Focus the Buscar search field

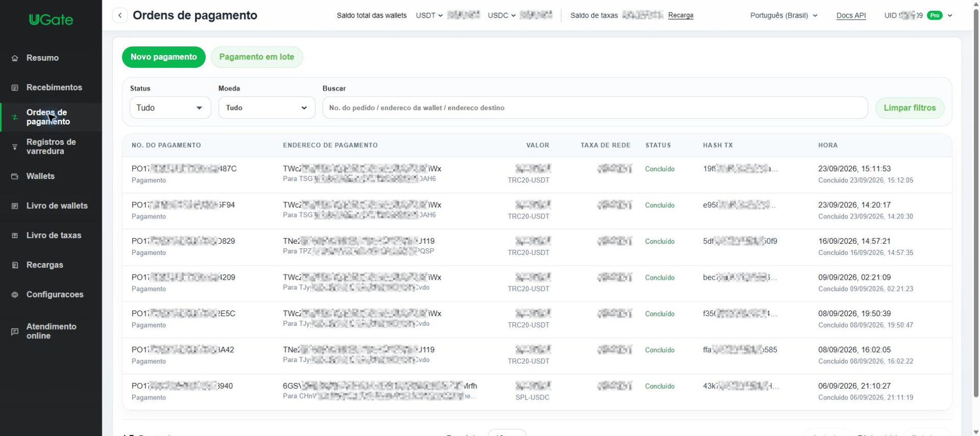click(595, 108)
